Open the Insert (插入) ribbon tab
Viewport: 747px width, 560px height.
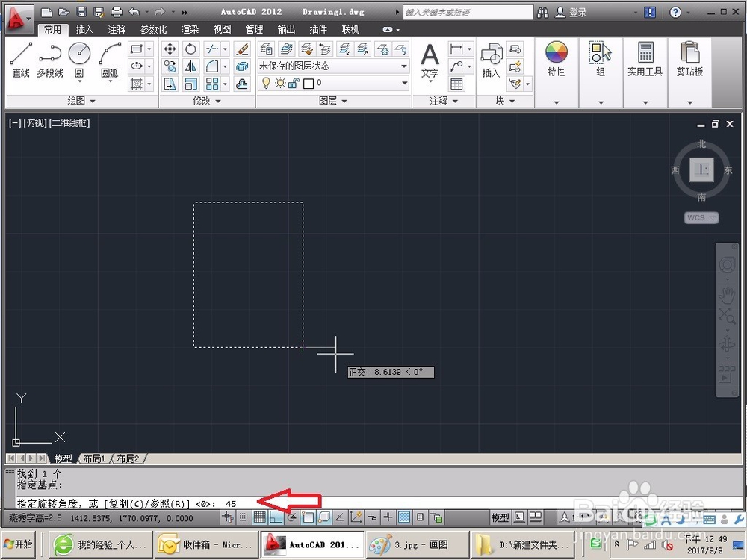(x=84, y=30)
